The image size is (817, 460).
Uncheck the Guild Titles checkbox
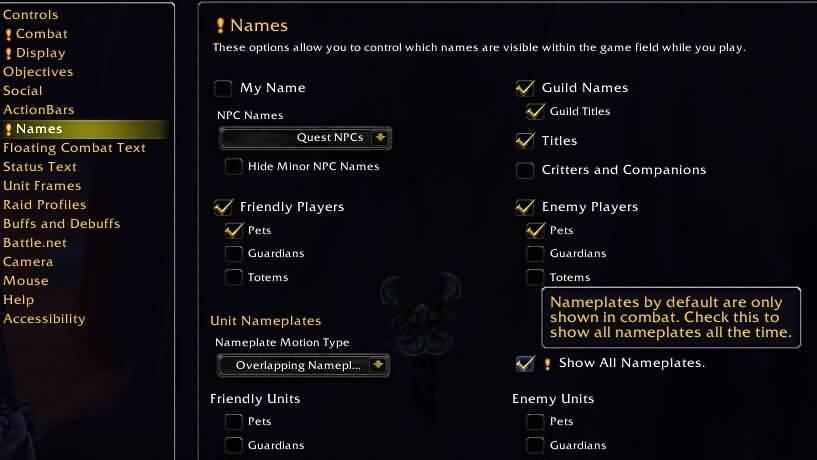click(x=535, y=111)
